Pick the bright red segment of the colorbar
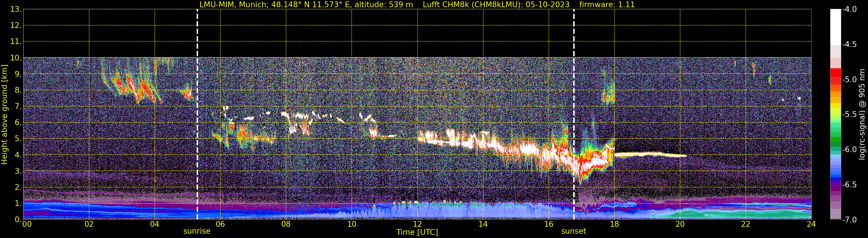This screenshot has width=868, height=238. point(836,73)
